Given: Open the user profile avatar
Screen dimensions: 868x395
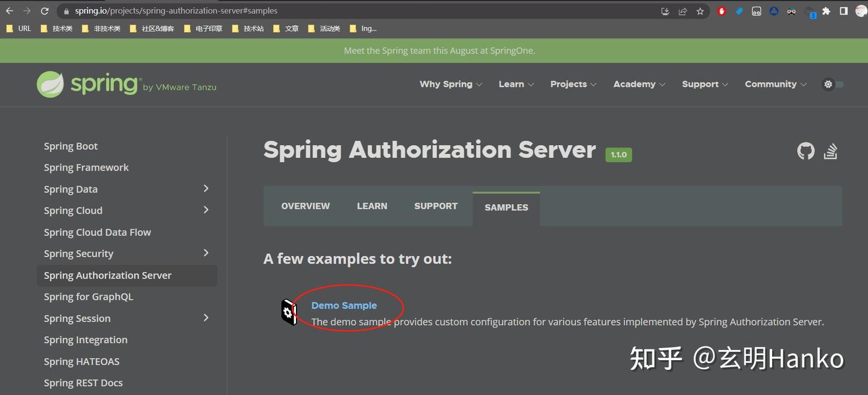Looking at the screenshot, I should tap(861, 11).
